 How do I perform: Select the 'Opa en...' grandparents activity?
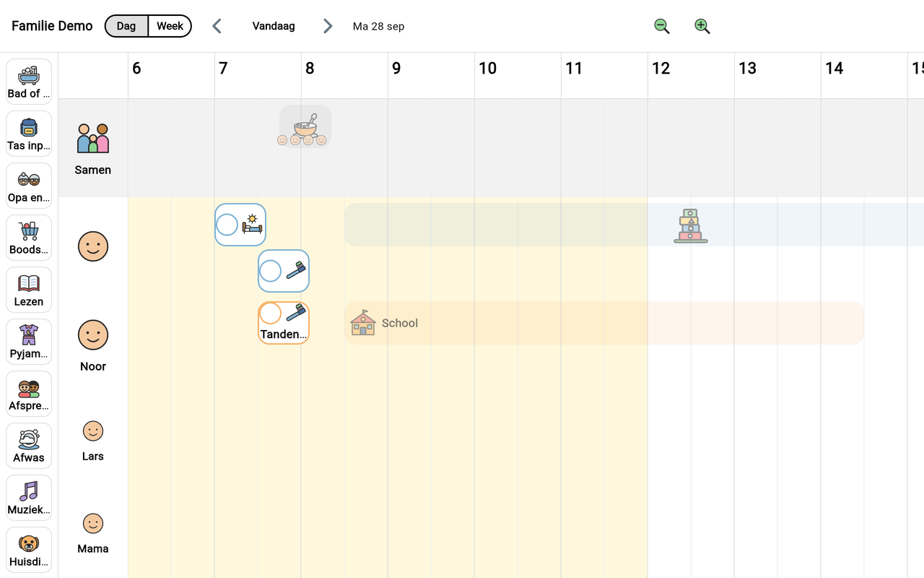coord(29,186)
